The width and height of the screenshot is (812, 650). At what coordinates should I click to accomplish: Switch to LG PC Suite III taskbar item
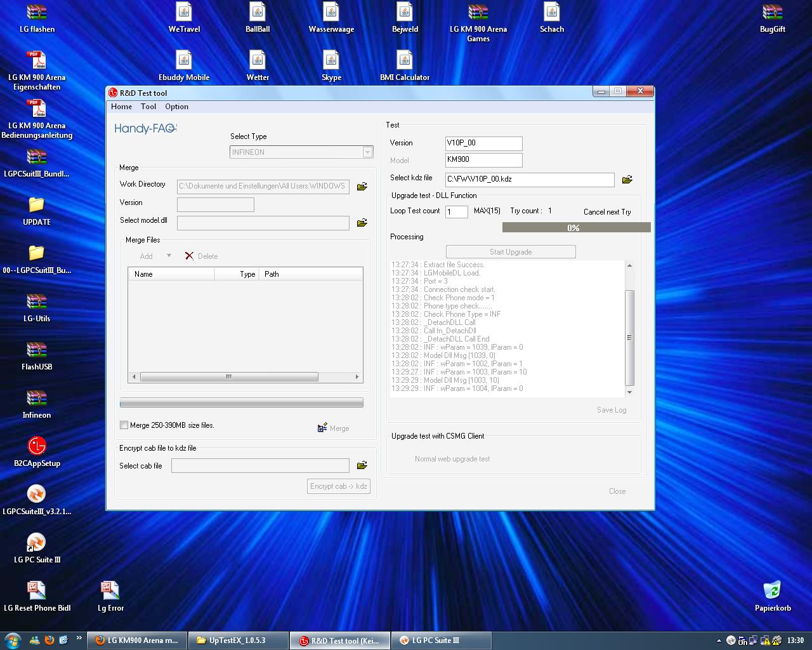click(x=442, y=640)
